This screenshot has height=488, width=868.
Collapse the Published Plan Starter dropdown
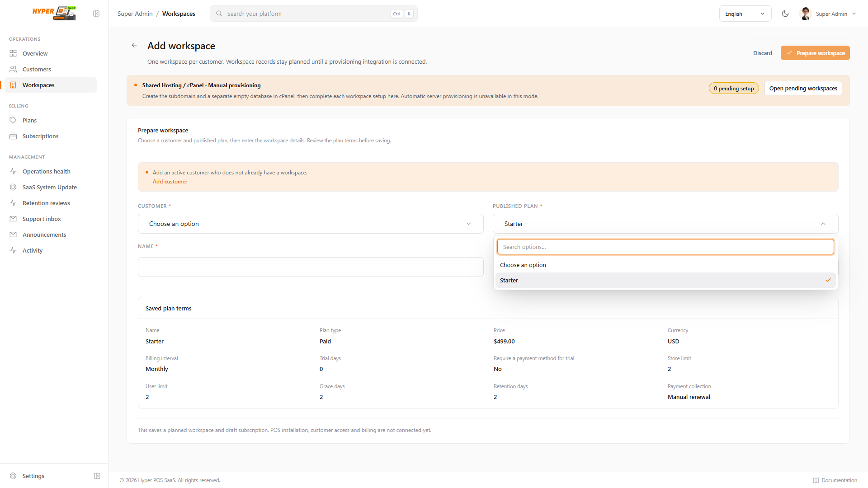pos(665,224)
